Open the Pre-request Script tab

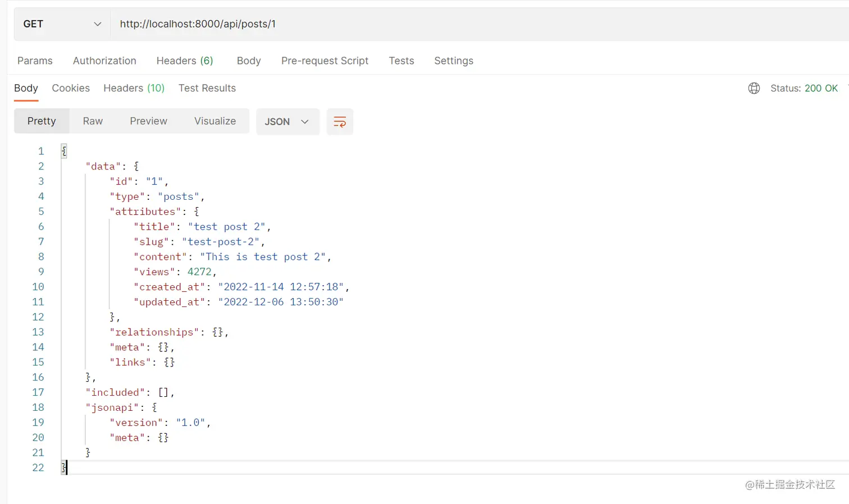coord(325,61)
